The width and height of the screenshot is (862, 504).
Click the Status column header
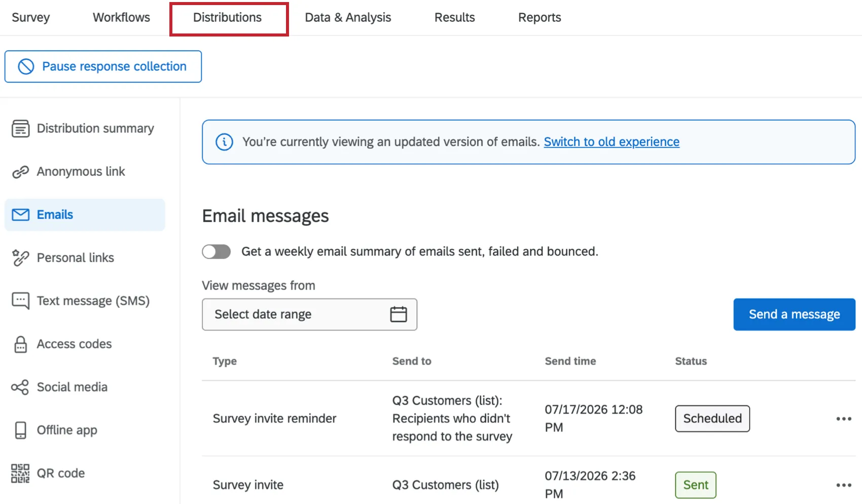691,361
